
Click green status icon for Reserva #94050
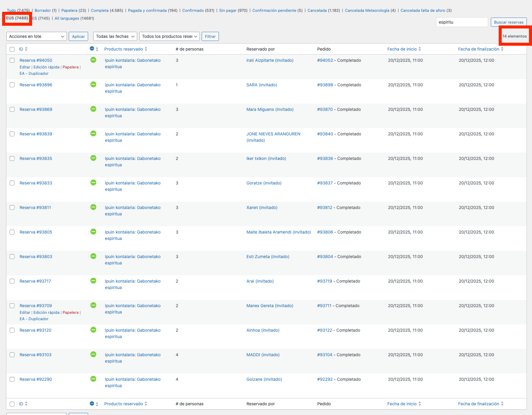[93, 60]
